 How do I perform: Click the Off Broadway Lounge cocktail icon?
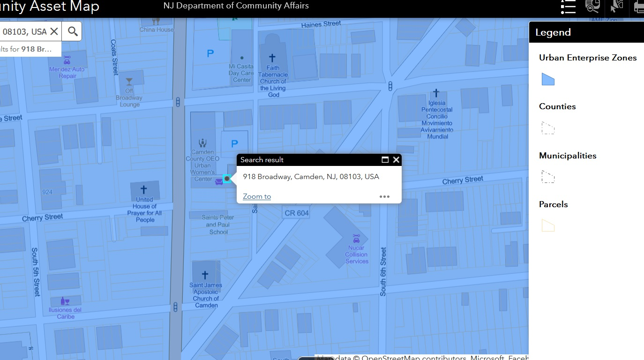129,82
